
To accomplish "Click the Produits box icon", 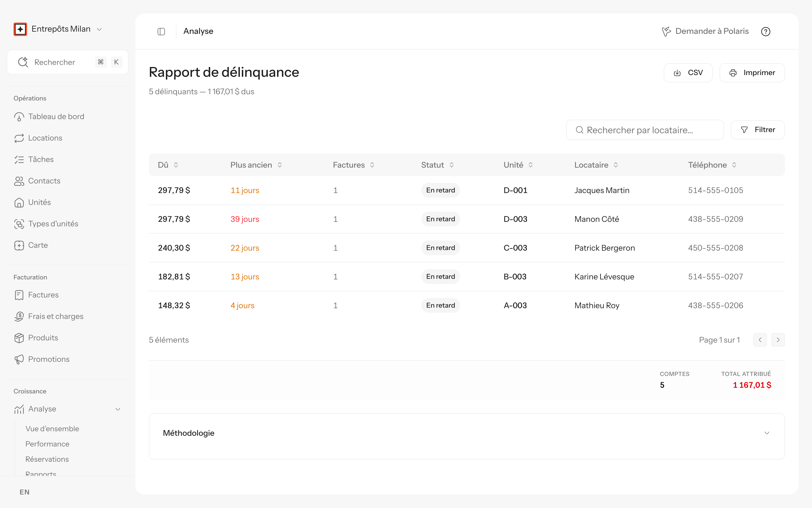I will (x=19, y=338).
